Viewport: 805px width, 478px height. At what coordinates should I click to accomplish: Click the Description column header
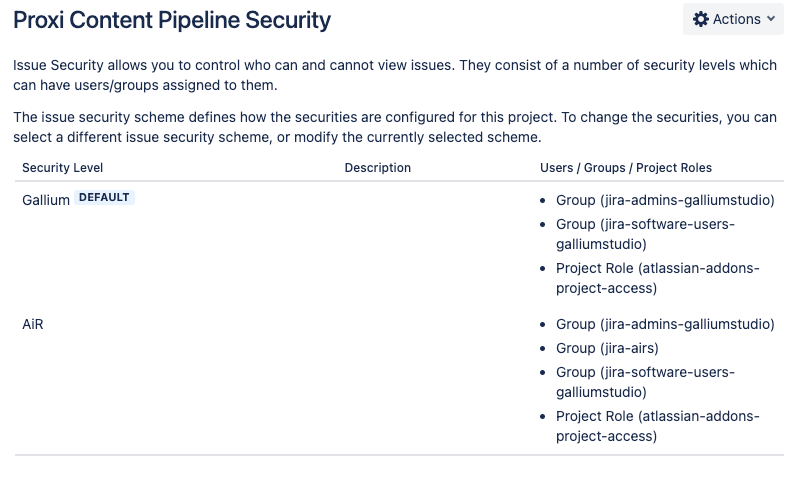tap(377, 168)
